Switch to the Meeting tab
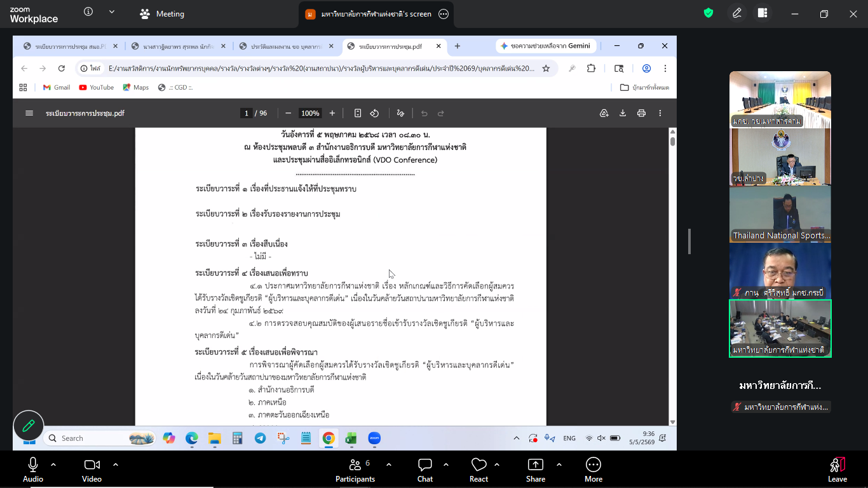 (162, 14)
